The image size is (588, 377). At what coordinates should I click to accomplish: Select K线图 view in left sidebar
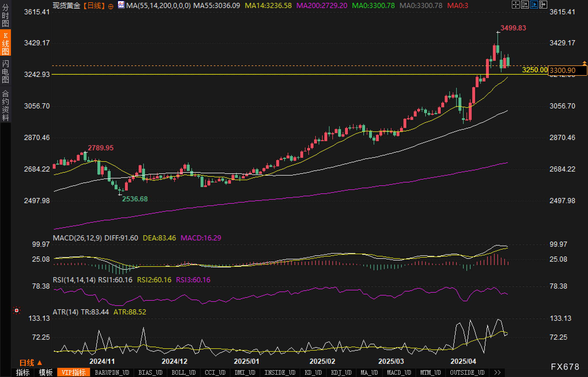pyautogui.click(x=5, y=43)
